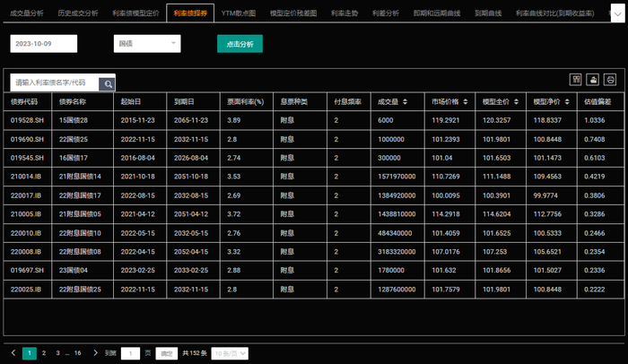The width and height of the screenshot is (628, 364).
Task: Click the 2065-11-23 maturity date cell
Action: click(x=191, y=120)
